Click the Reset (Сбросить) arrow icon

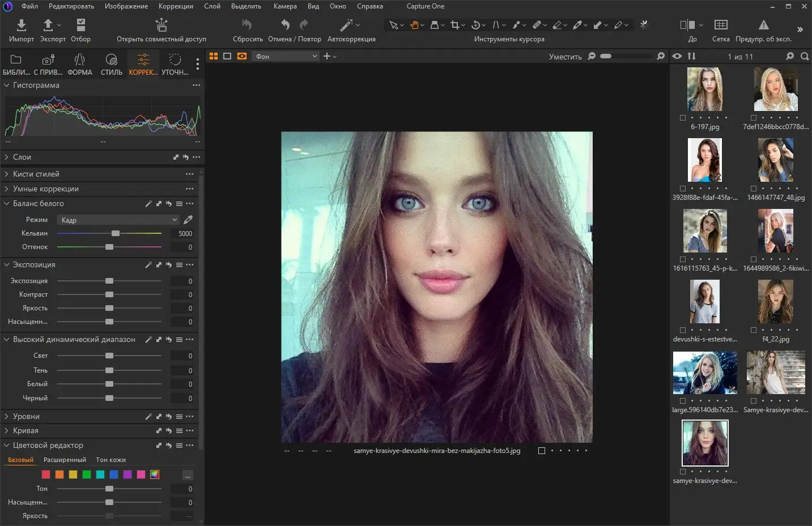tap(247, 25)
